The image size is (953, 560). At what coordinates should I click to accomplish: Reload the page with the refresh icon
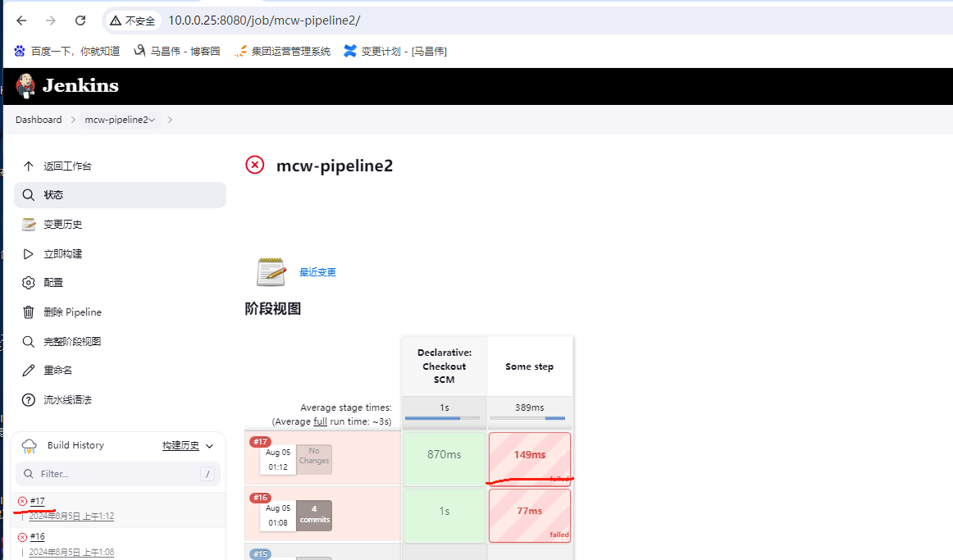click(80, 20)
